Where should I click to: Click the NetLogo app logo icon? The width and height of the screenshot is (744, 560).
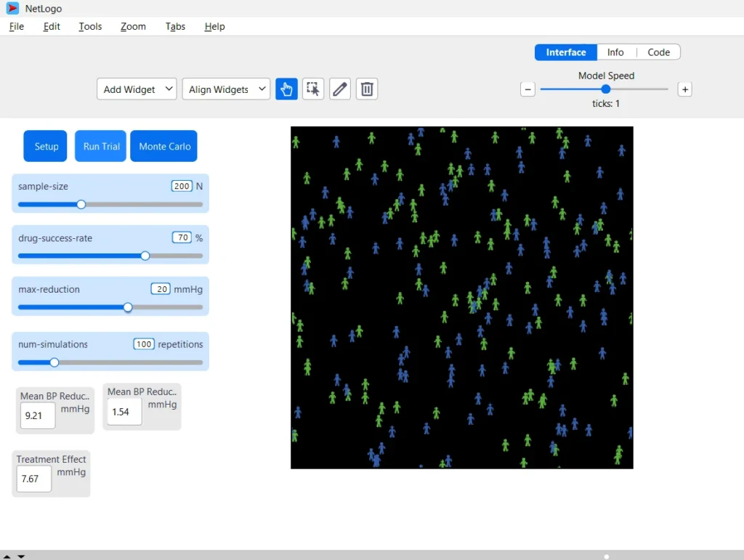pos(12,8)
